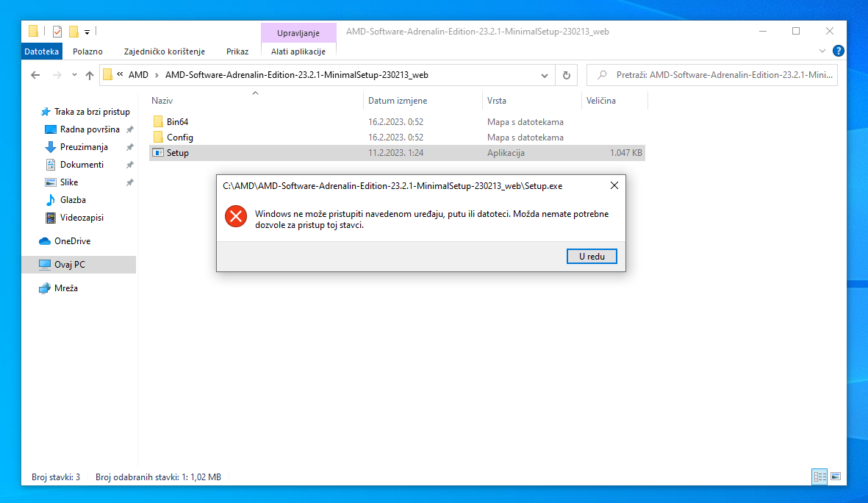Open the Alati aplikacije tab
The width and height of the screenshot is (868, 503).
298,51
